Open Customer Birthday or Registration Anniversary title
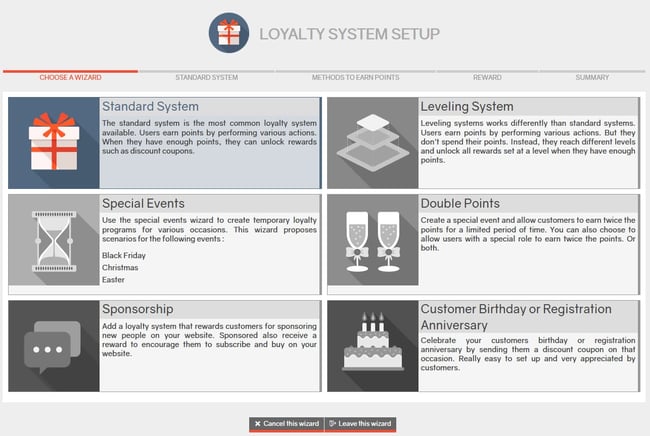The image size is (650, 436). (516, 317)
